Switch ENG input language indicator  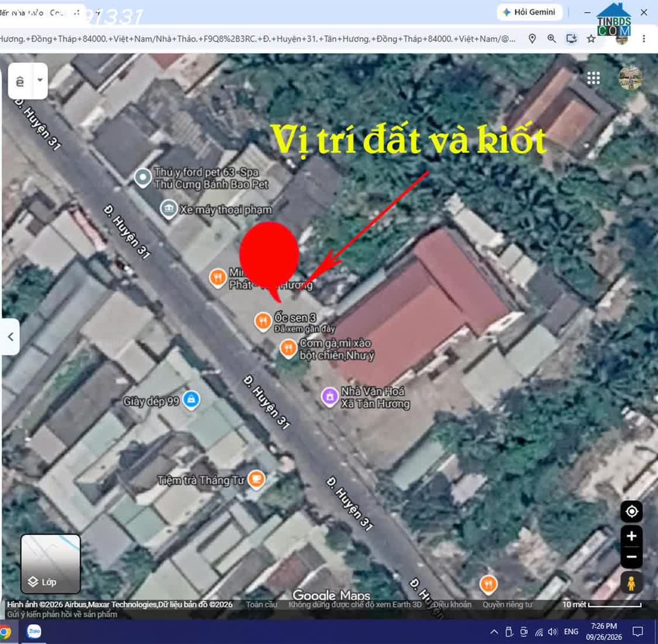click(x=571, y=631)
